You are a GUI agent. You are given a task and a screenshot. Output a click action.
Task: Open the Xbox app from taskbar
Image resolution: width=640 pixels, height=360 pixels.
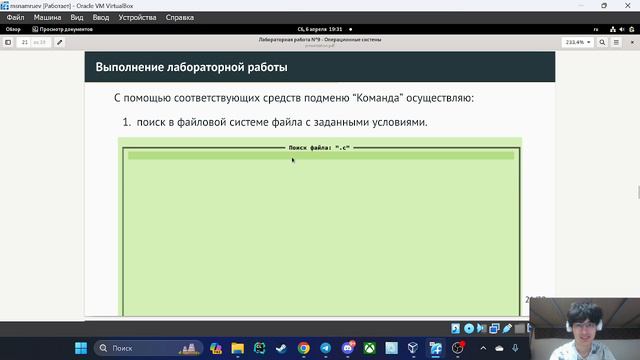point(369,348)
